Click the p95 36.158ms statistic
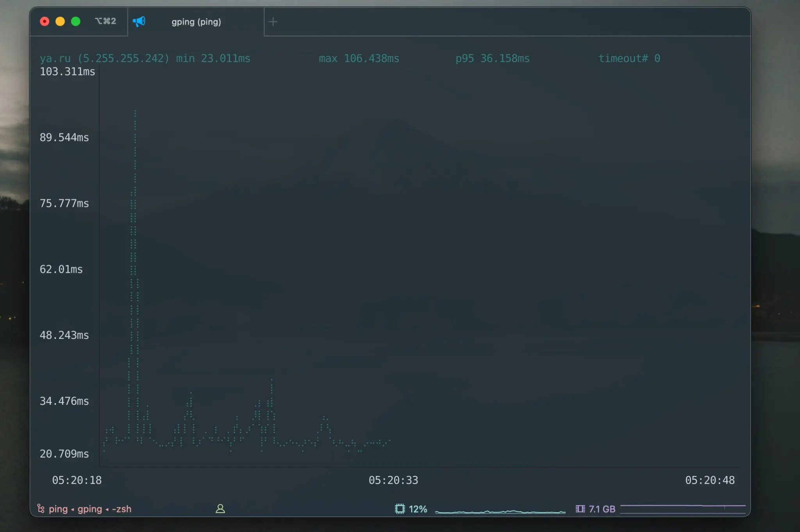The height and width of the screenshot is (532, 800). point(493,59)
